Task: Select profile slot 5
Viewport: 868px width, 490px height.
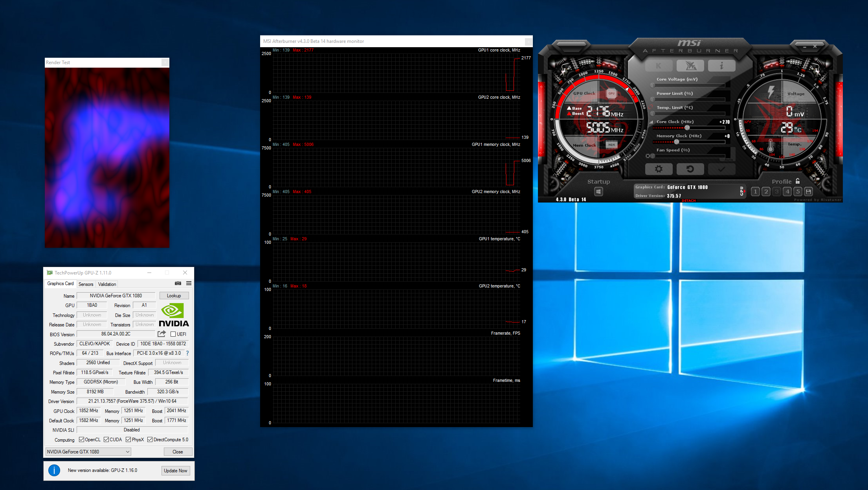Action: tap(798, 192)
